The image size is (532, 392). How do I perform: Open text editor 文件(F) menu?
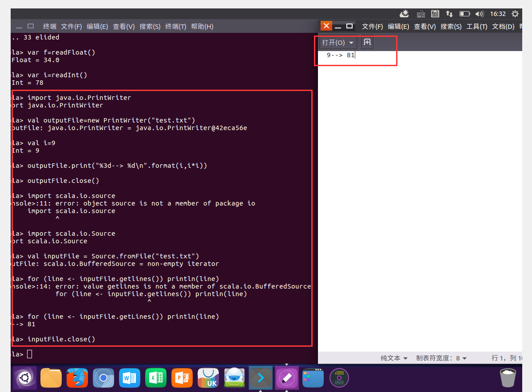click(372, 27)
